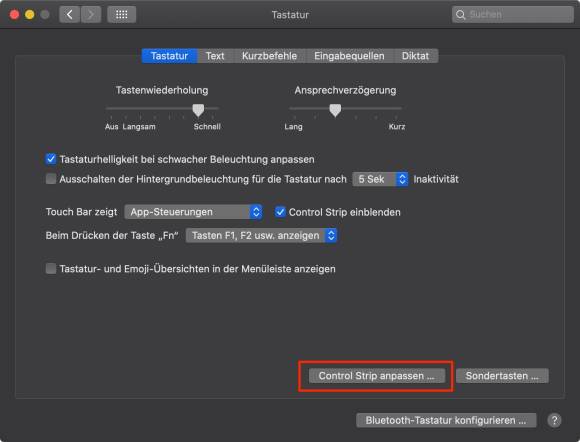580x442 pixels.
Task: Expand the Fn key Tasten F1, F2 dropdown
Action: click(261, 235)
